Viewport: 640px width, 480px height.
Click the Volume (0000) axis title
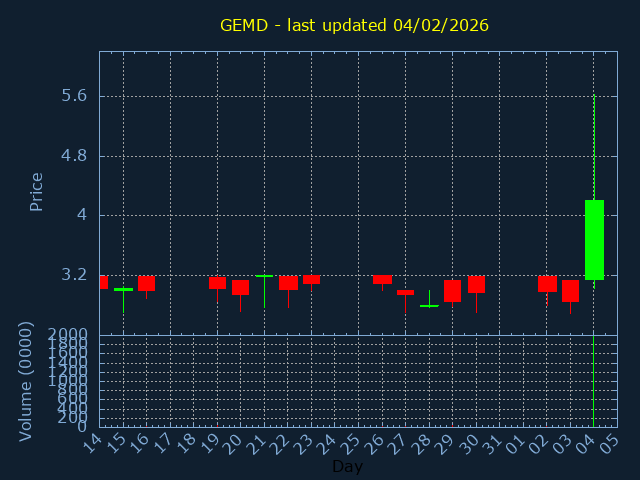pyautogui.click(x=27, y=381)
